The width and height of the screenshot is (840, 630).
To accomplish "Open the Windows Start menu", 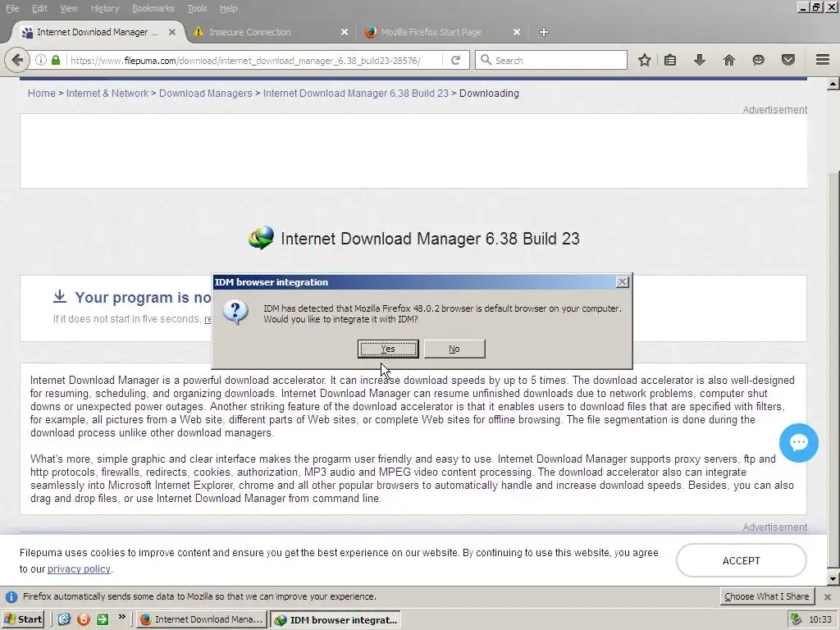I will click(23, 619).
